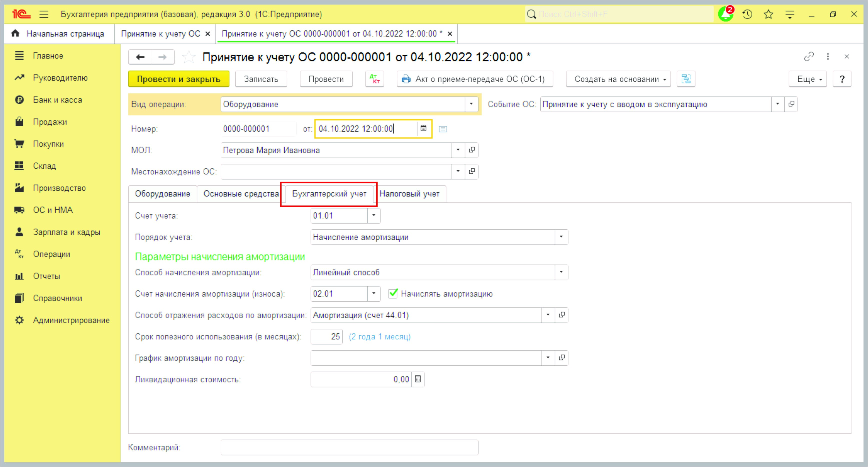Expand the Вид операции dropdown
This screenshot has width=868, height=467.
click(x=471, y=104)
